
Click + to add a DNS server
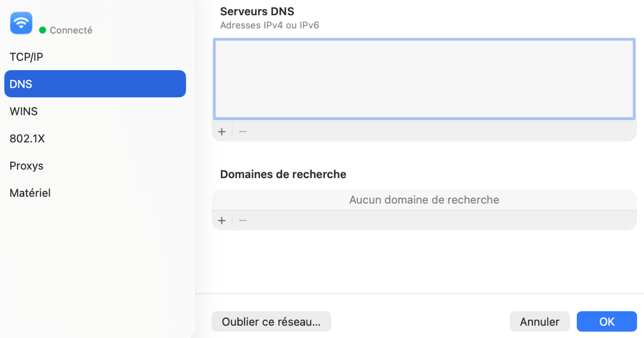222,131
